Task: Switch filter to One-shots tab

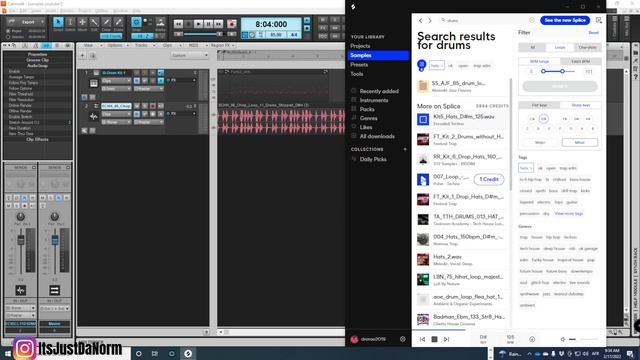Action: pos(588,48)
